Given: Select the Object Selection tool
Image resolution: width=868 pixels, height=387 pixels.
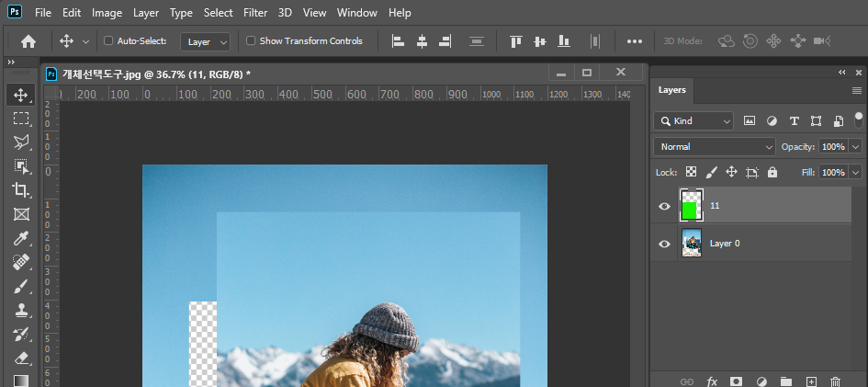Looking at the screenshot, I should click(21, 166).
